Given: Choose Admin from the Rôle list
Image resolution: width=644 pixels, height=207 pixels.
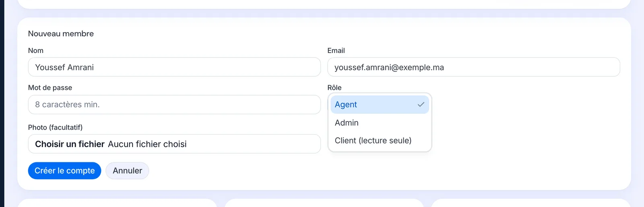Looking at the screenshot, I should coord(380,123).
